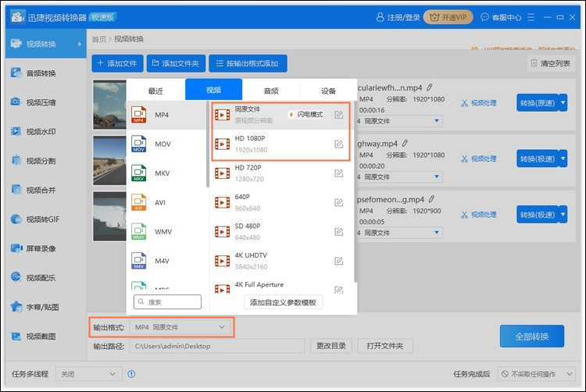Select the MOV format icon
586x392 pixels.
tap(138, 144)
